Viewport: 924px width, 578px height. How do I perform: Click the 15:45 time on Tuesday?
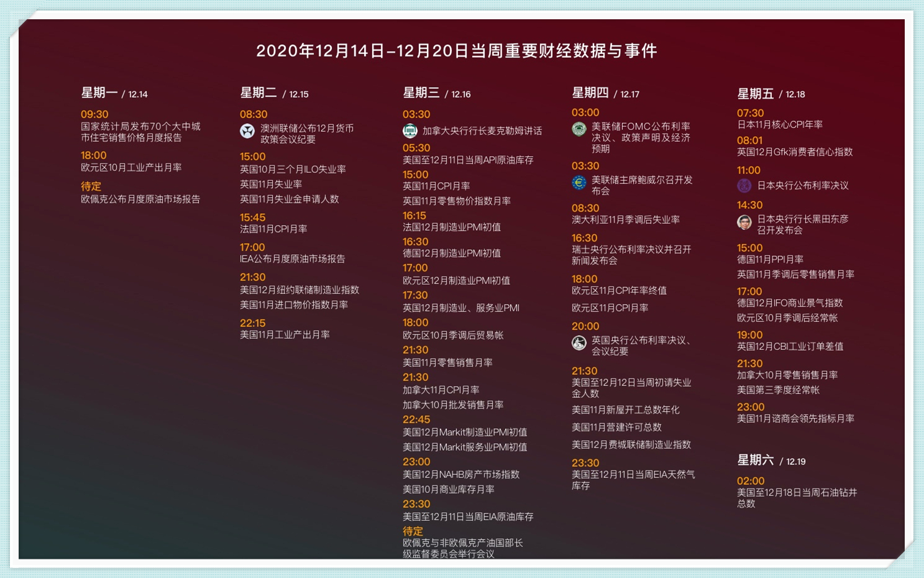pyautogui.click(x=252, y=218)
